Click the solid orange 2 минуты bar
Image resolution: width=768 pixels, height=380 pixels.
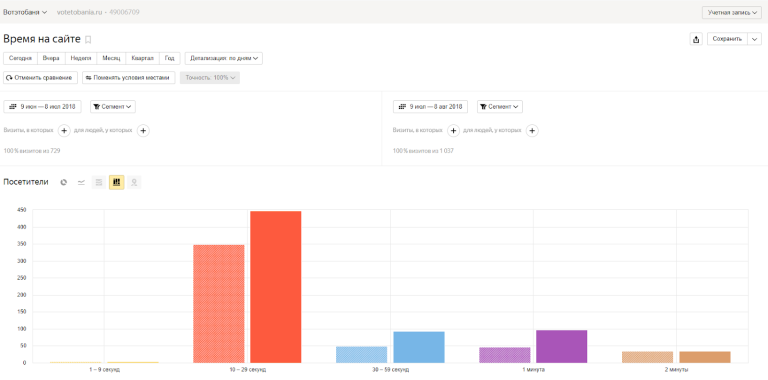pos(705,357)
